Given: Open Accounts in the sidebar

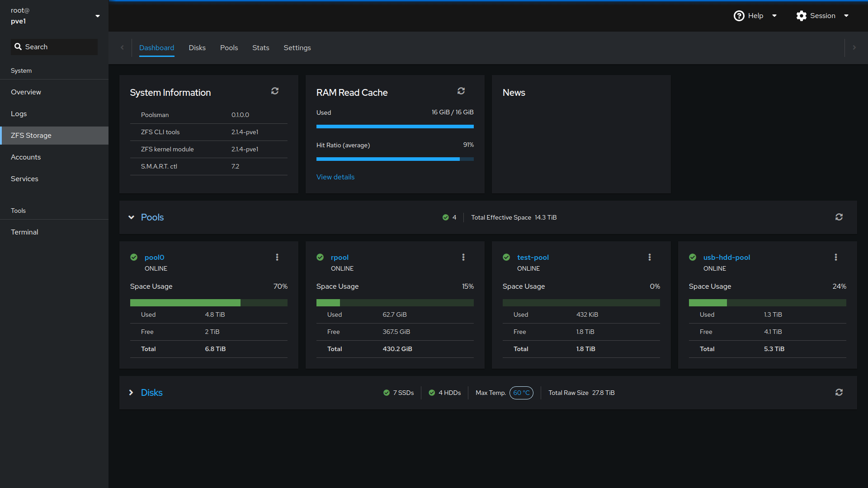Looking at the screenshot, I should tap(54, 157).
